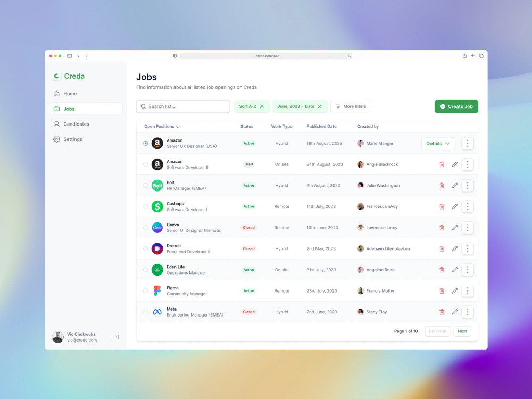Viewport: 532px width, 399px height.
Task: Go to the Next page
Action: [462, 331]
